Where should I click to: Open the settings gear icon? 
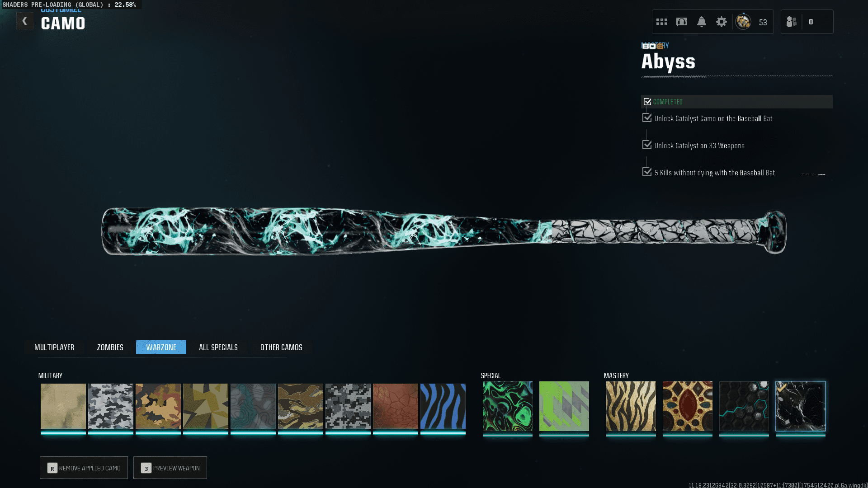(x=722, y=22)
